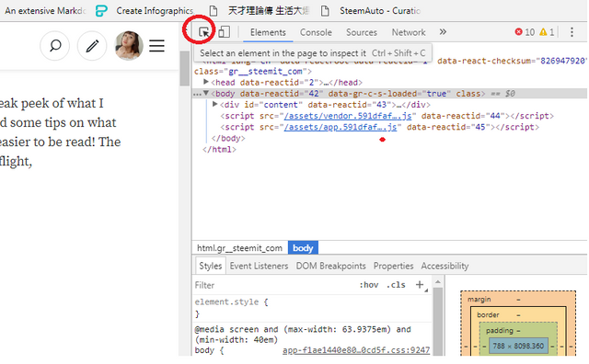This screenshot has width=589, height=364.
Task: Click the ellipsis before the body row
Action: (197, 94)
